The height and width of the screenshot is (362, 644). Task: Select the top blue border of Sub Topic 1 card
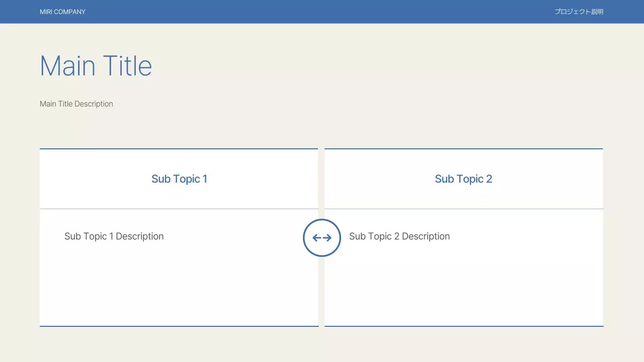179,149
